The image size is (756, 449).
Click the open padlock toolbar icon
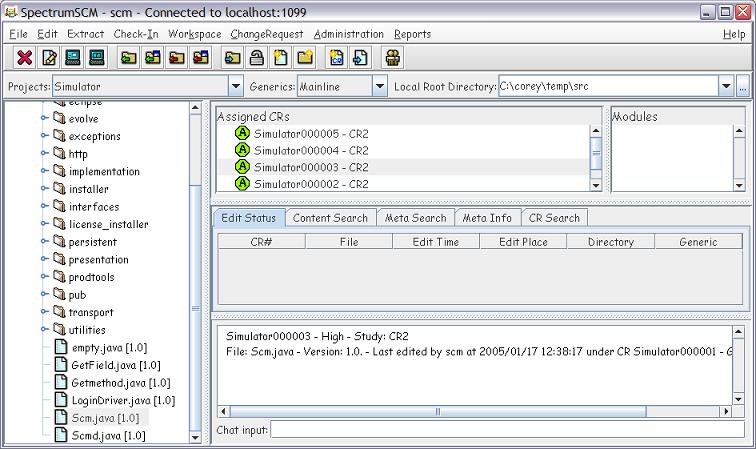256,58
